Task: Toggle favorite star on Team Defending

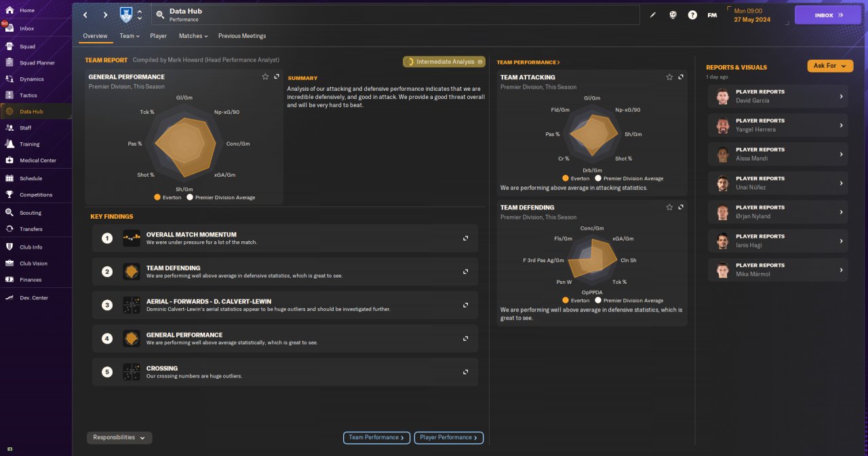Action: [x=669, y=207]
